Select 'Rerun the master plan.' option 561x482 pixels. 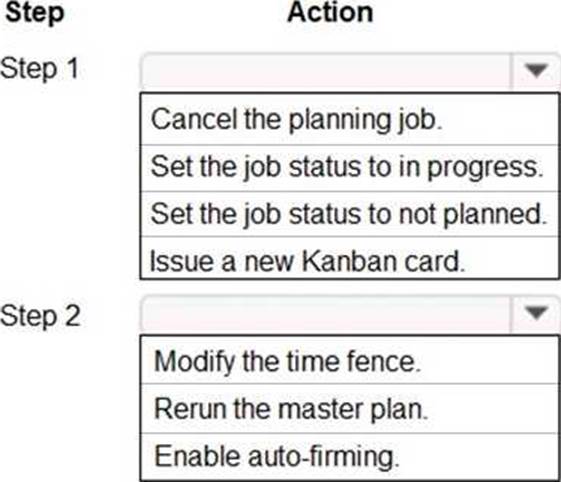coord(350,409)
